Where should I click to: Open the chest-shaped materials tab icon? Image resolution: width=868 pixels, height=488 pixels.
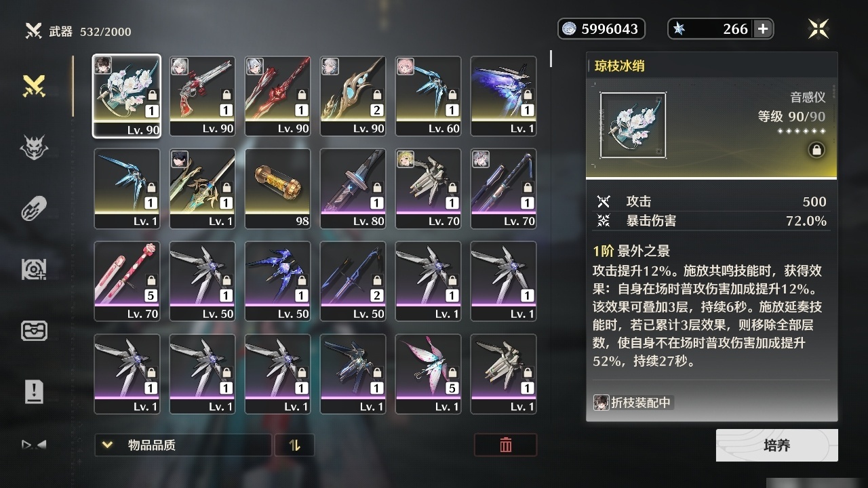34,330
